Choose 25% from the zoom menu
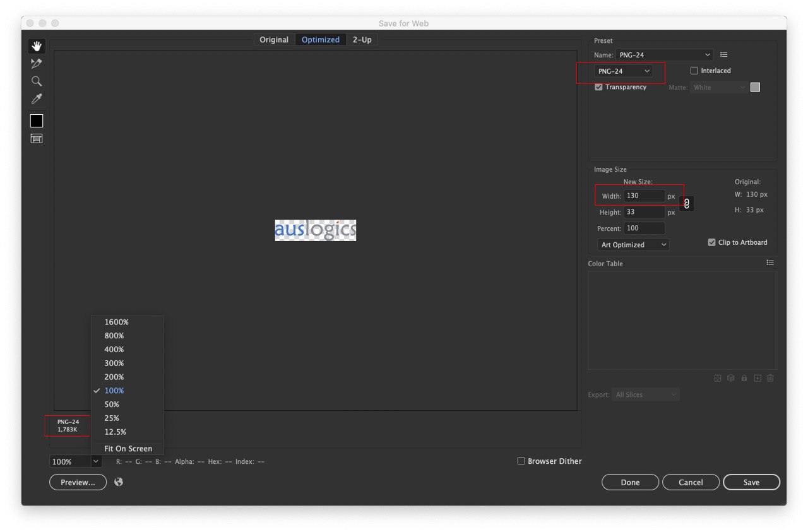 pos(128,418)
